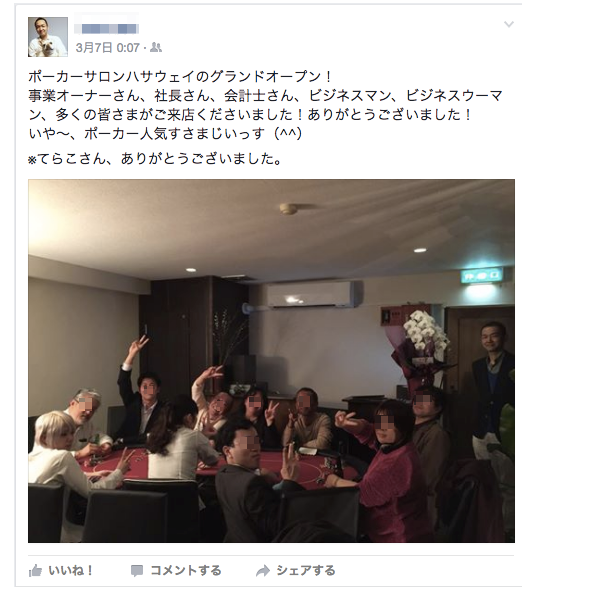Click the シェアする button label
The image size is (589, 590).
[x=306, y=571]
